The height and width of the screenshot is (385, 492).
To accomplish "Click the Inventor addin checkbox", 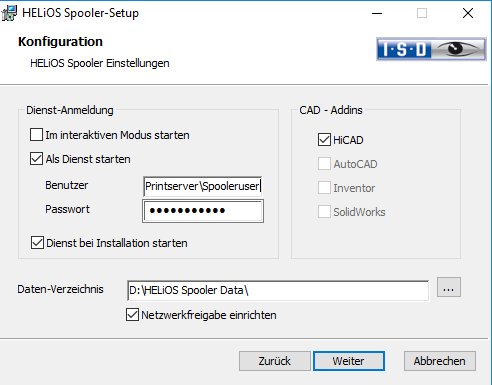I will tap(324, 188).
